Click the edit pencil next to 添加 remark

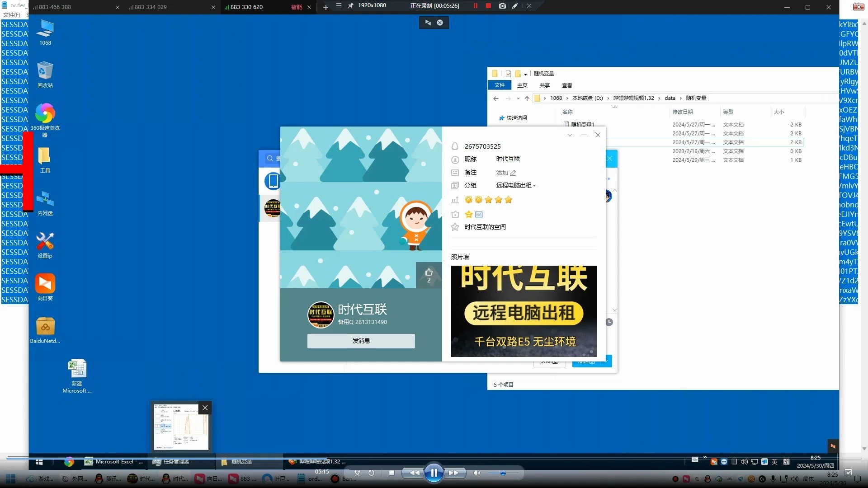[513, 173]
